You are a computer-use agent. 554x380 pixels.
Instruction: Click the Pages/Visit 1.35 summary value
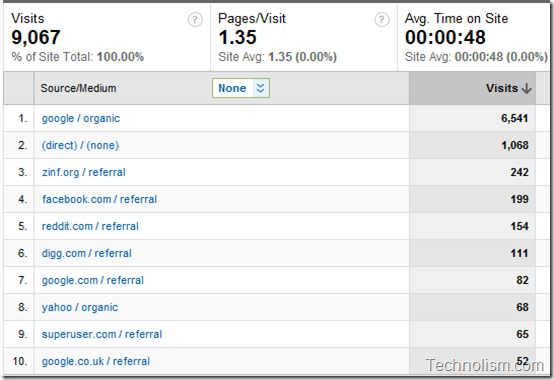237,37
